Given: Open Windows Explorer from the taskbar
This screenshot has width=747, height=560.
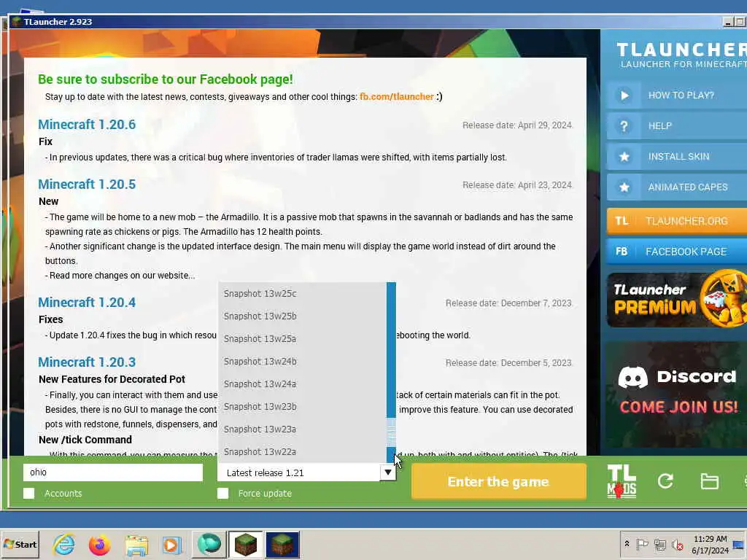Looking at the screenshot, I should pyautogui.click(x=136, y=544).
